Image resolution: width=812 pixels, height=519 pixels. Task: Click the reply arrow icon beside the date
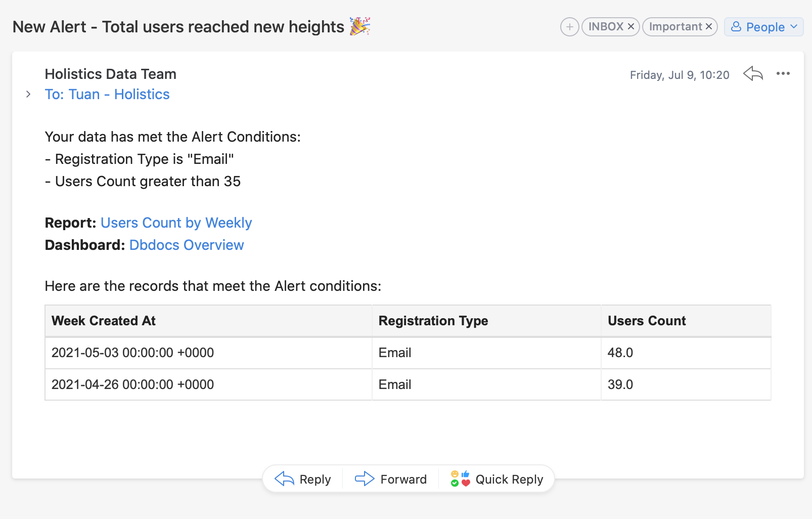753,74
